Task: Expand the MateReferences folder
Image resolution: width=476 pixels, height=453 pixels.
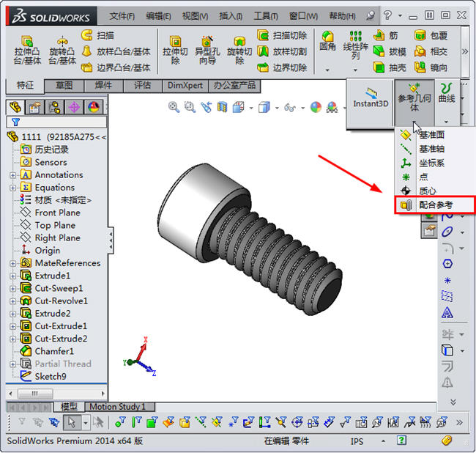Action: coord(12,263)
